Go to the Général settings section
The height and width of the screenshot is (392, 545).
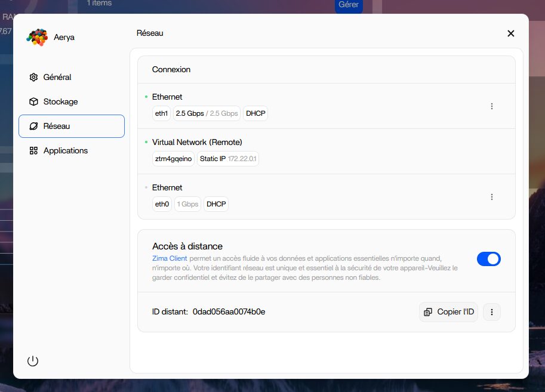coord(57,78)
